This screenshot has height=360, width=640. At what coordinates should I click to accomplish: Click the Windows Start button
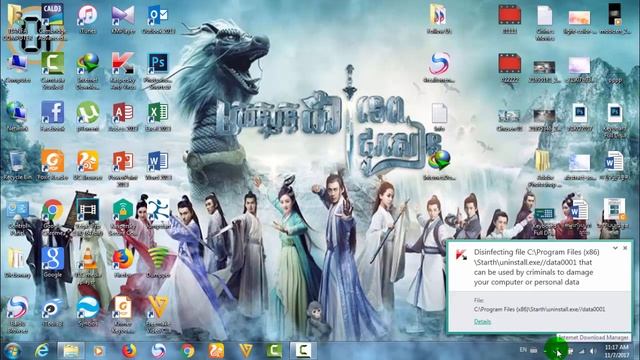coord(12,350)
